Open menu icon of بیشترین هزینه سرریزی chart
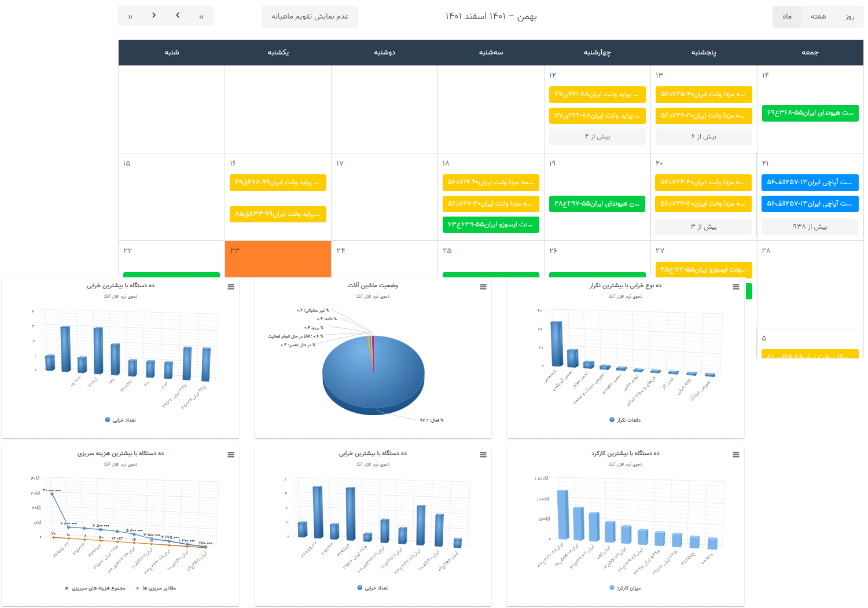The height and width of the screenshot is (608, 868). tap(231, 455)
